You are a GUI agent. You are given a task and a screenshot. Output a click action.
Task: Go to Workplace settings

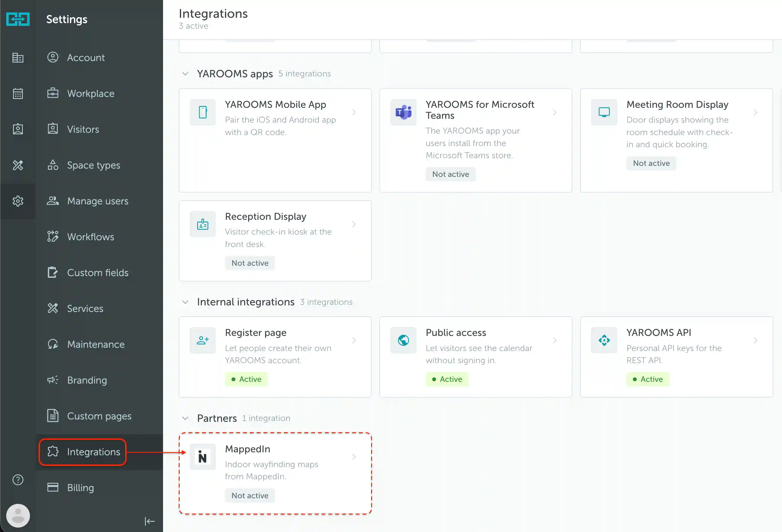pos(99,94)
